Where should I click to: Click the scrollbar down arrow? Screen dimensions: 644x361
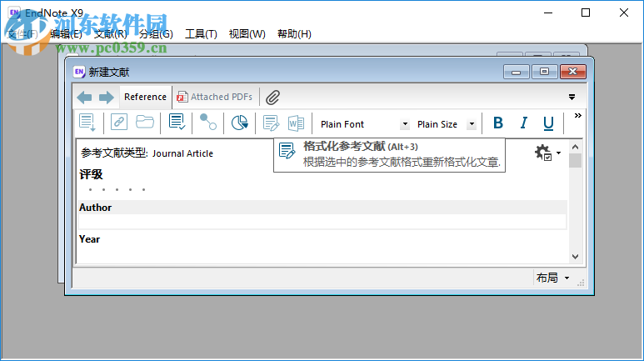(576, 257)
